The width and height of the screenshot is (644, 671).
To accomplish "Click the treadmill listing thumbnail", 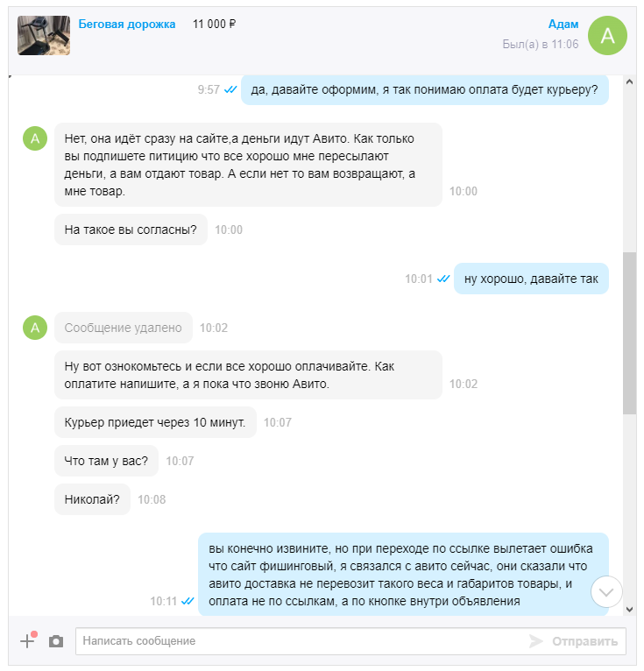I will click(44, 36).
